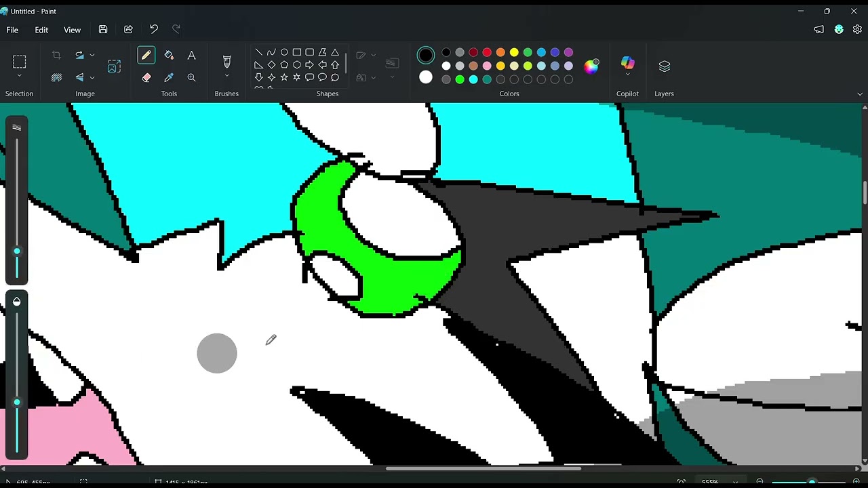Select the Color picker eyedropper tool
The image size is (868, 488).
click(x=169, y=77)
